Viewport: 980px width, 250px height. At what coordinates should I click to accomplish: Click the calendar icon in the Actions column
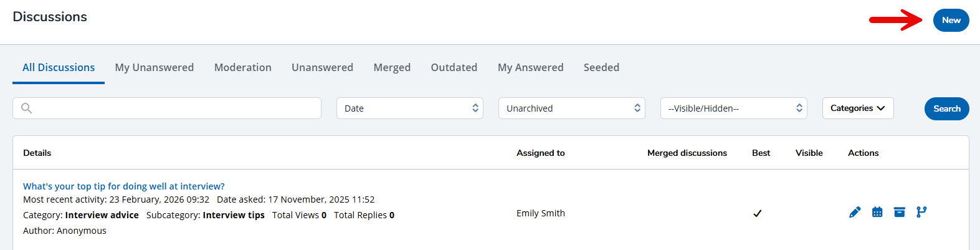click(877, 213)
